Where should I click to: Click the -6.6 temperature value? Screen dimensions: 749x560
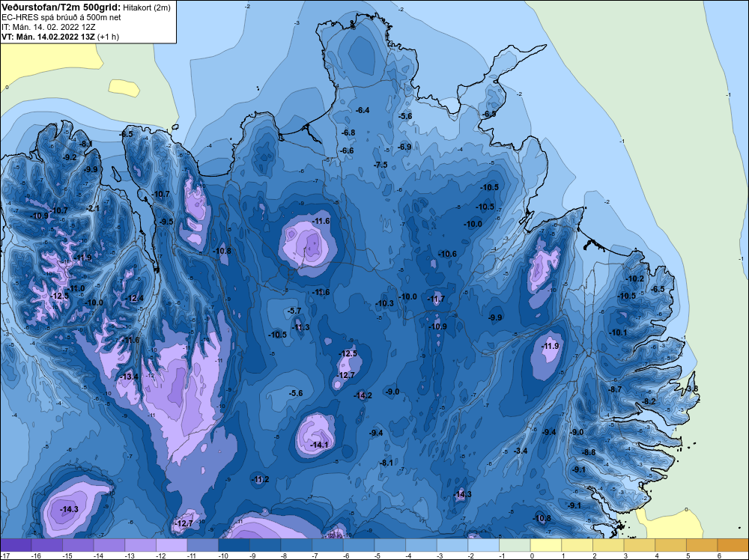tap(347, 150)
